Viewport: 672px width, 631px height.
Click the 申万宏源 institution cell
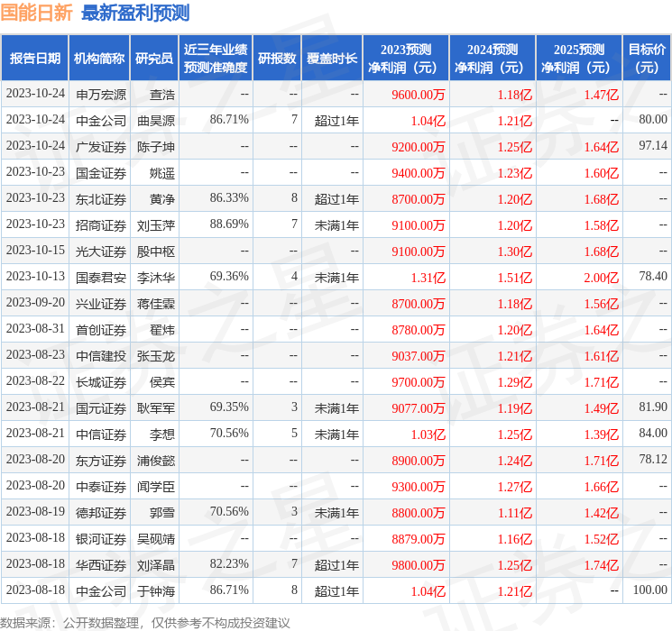pyautogui.click(x=101, y=95)
